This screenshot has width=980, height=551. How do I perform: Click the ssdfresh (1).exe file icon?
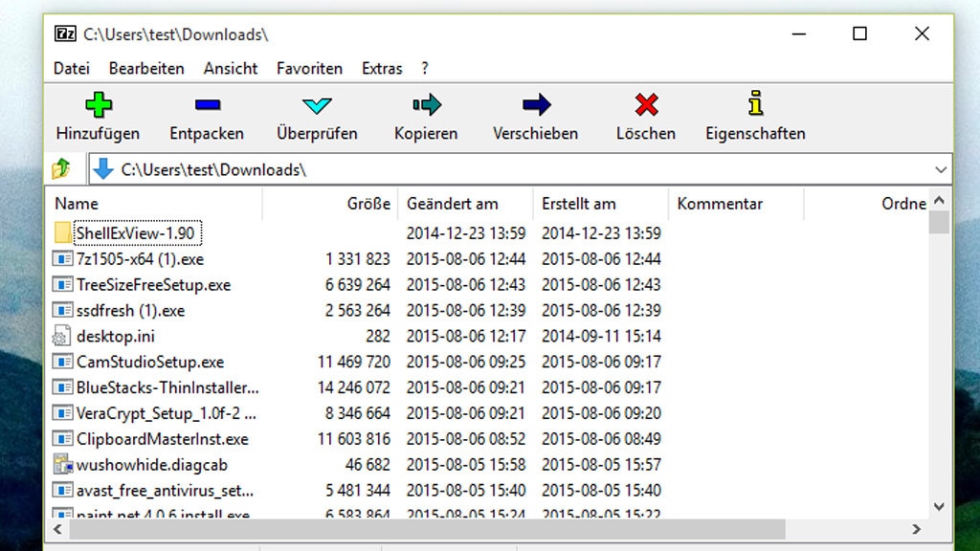pyautogui.click(x=62, y=310)
